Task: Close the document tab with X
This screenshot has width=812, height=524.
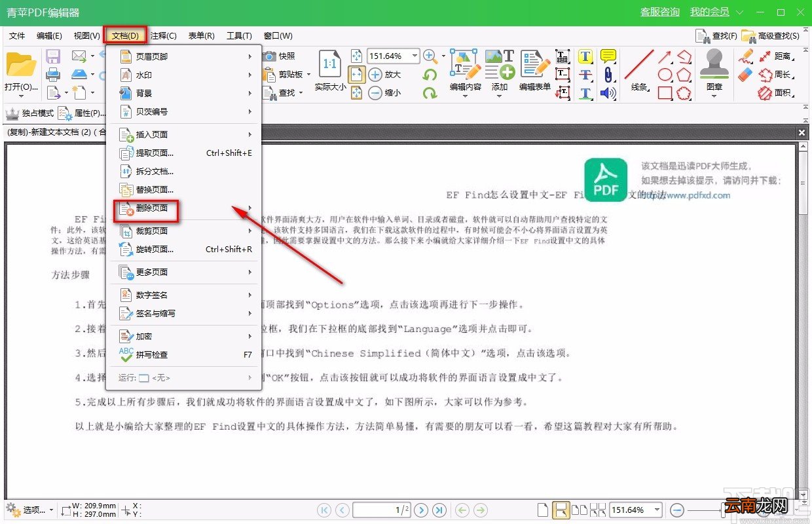Action: coord(802,132)
